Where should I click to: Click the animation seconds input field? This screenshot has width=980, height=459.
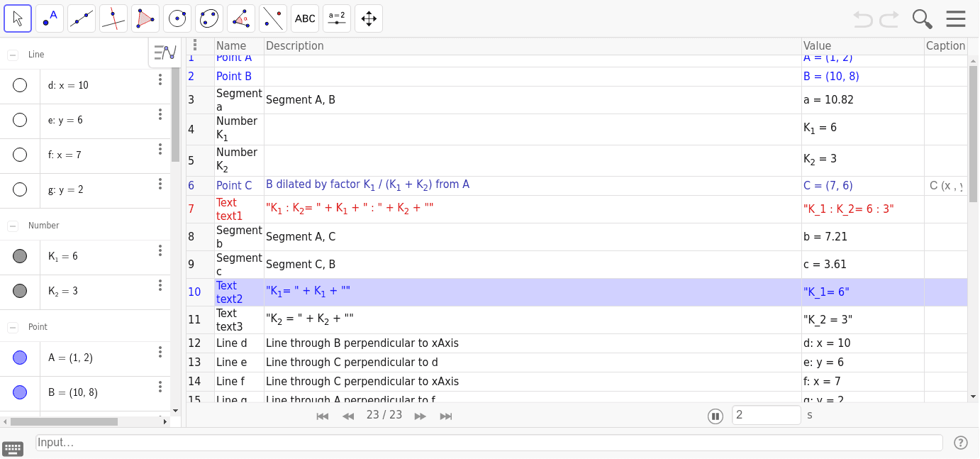point(767,415)
